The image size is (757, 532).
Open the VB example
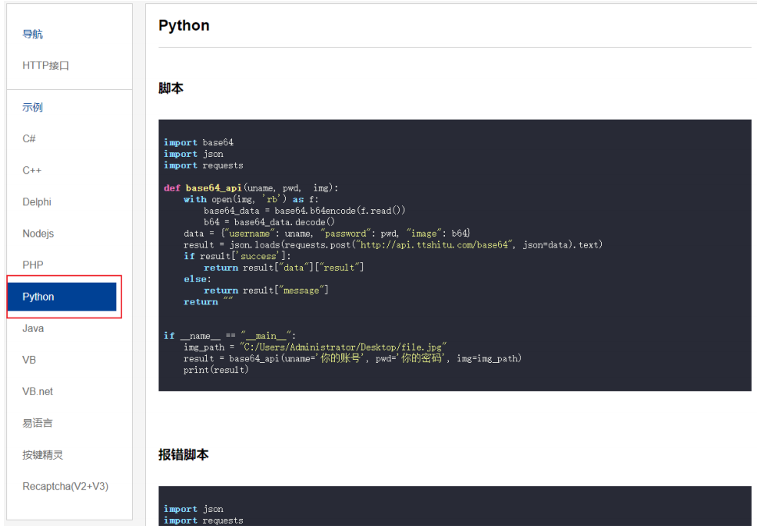[29, 360]
